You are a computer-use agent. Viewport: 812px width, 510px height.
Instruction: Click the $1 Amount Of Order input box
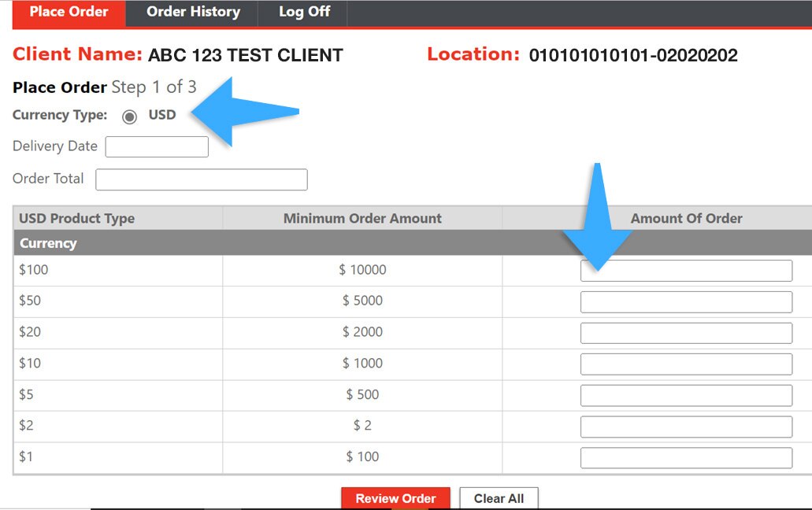[x=685, y=457]
